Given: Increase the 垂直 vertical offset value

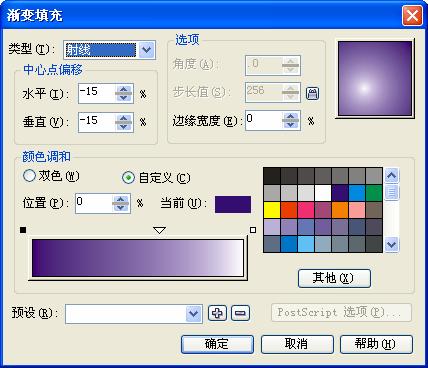Looking at the screenshot, I should click(124, 118).
